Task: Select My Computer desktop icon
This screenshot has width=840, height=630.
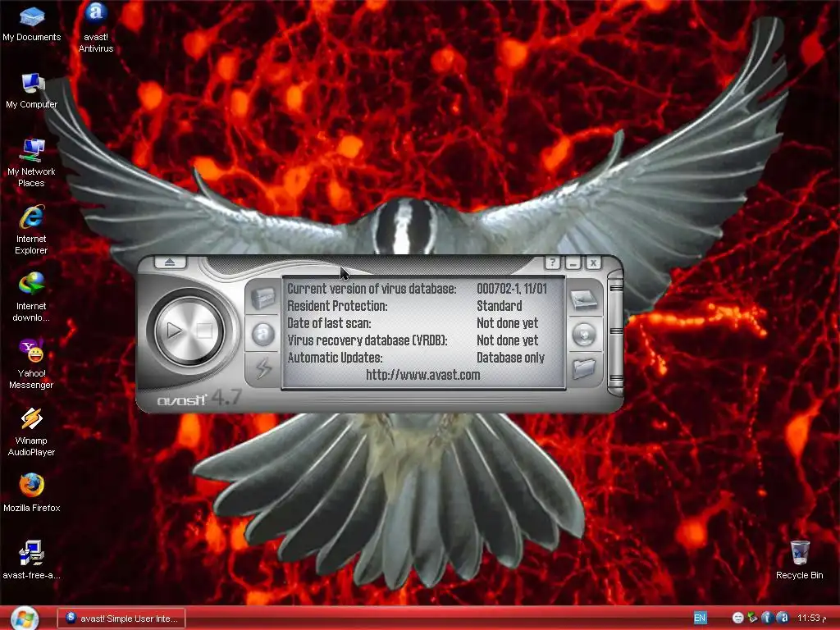Action: pos(32,90)
